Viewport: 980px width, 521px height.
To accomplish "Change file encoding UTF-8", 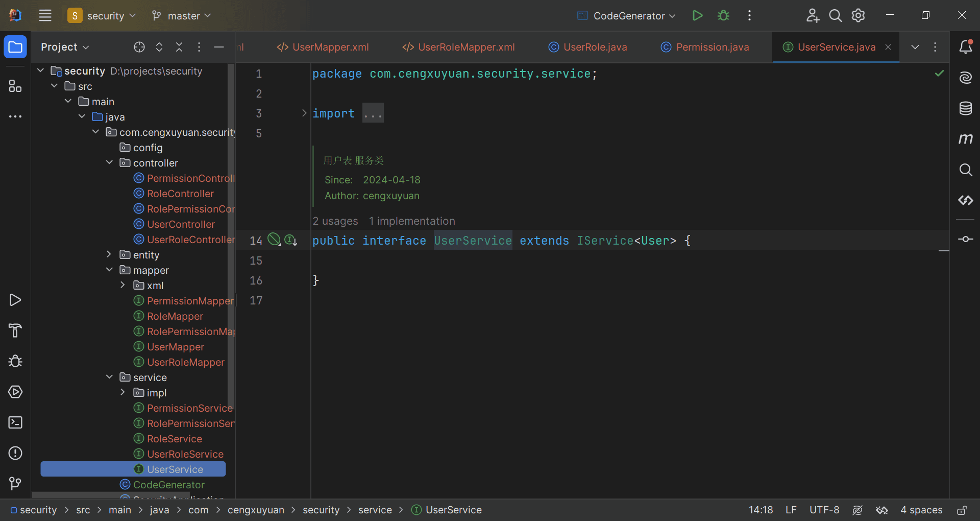I will [824, 510].
